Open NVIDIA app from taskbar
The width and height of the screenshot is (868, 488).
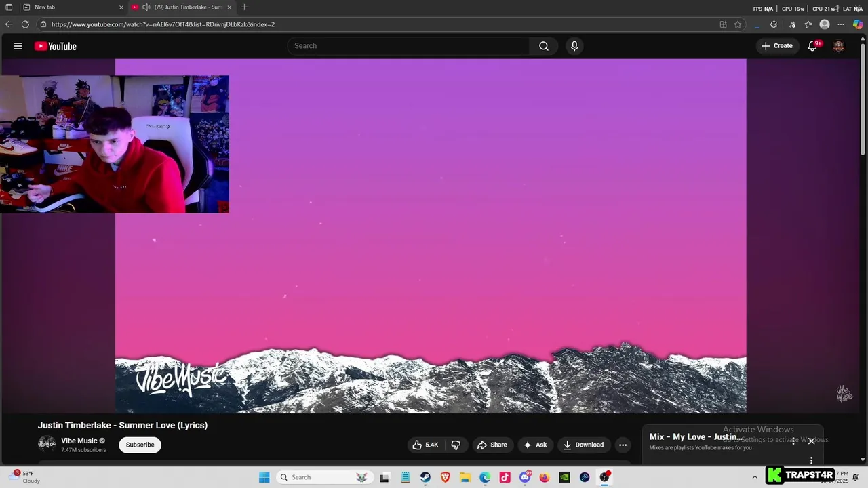point(564,477)
